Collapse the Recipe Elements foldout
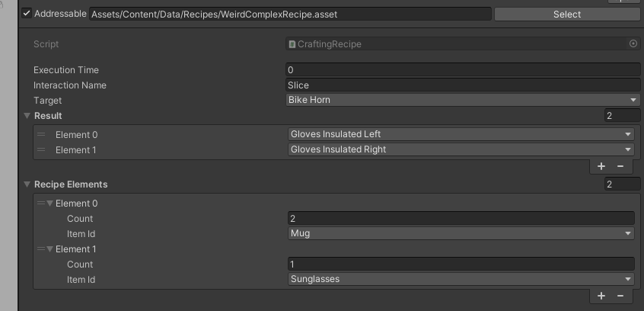Screen dimensions: 644x311 click(27, 184)
